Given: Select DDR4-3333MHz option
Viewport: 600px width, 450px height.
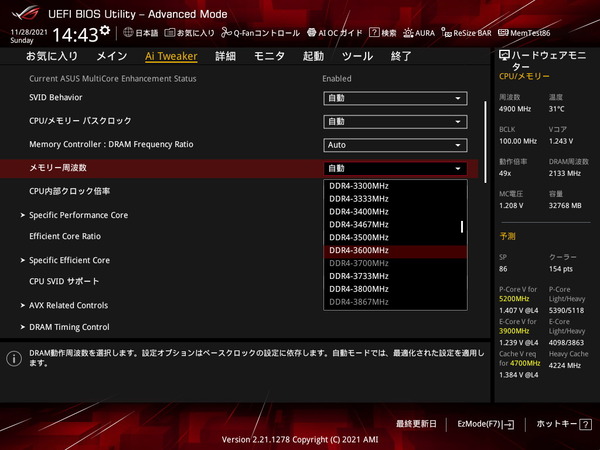Looking at the screenshot, I should click(x=395, y=199).
